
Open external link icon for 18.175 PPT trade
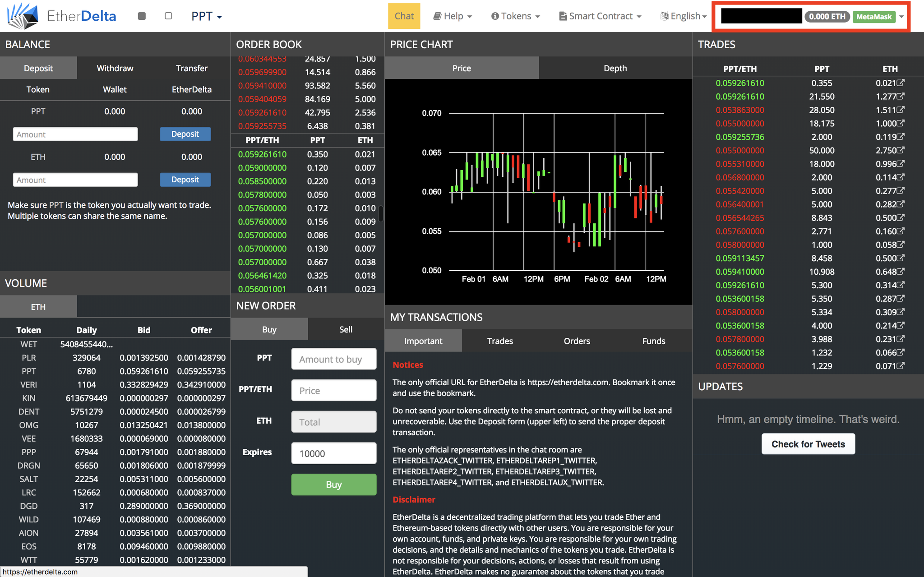pyautogui.click(x=901, y=123)
